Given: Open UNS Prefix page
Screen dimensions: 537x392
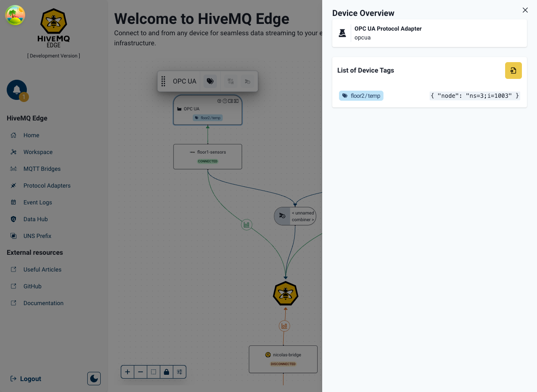Looking at the screenshot, I should click(37, 236).
